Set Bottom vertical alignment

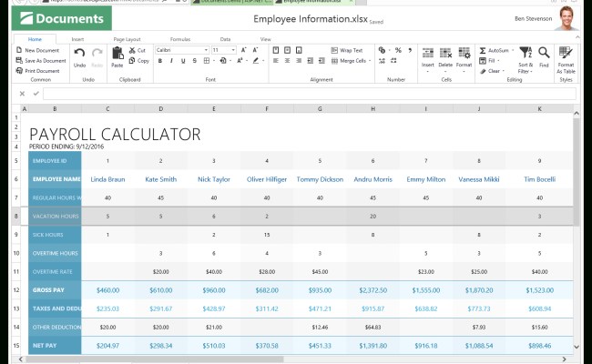(x=299, y=50)
